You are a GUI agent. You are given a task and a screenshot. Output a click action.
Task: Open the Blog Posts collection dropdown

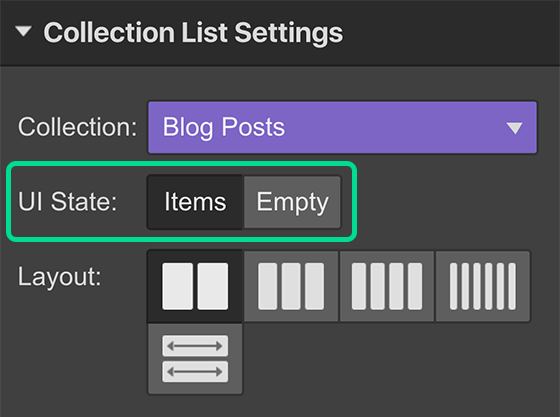[342, 127]
